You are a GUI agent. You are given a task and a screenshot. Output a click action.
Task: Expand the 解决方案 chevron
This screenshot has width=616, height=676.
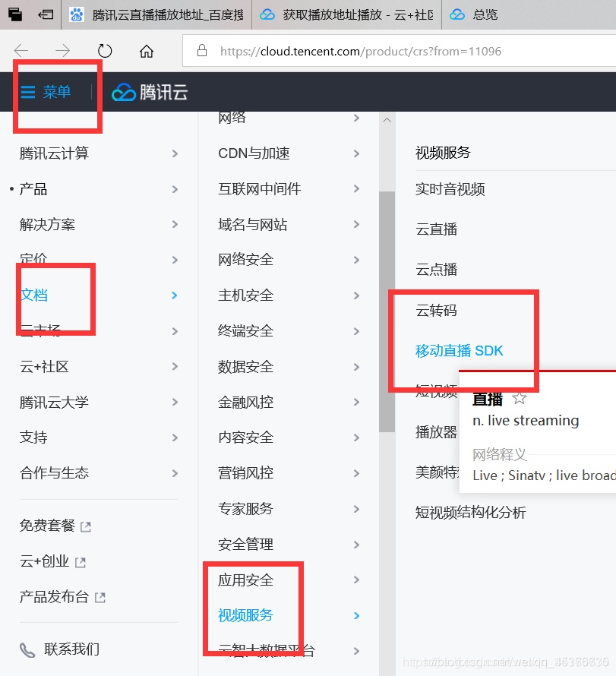coord(175,224)
